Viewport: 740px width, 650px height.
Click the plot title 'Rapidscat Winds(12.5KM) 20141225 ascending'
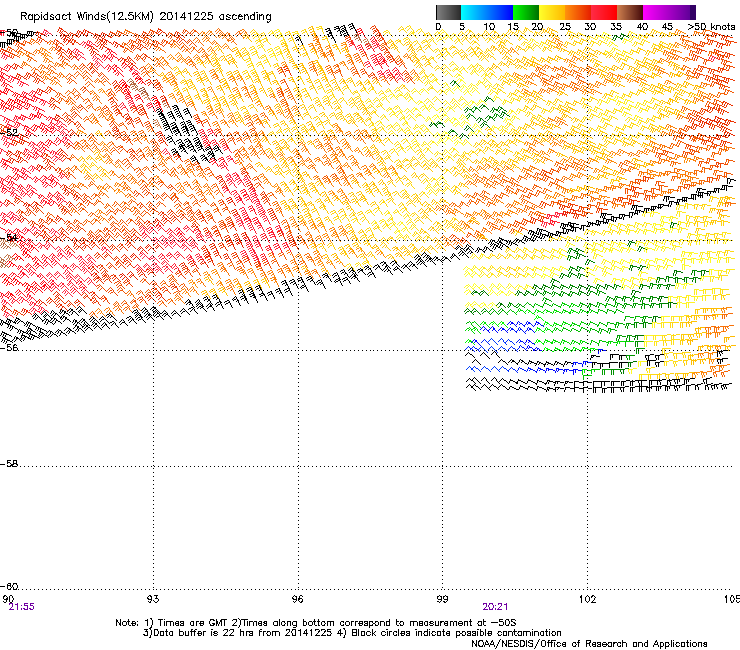(146, 17)
